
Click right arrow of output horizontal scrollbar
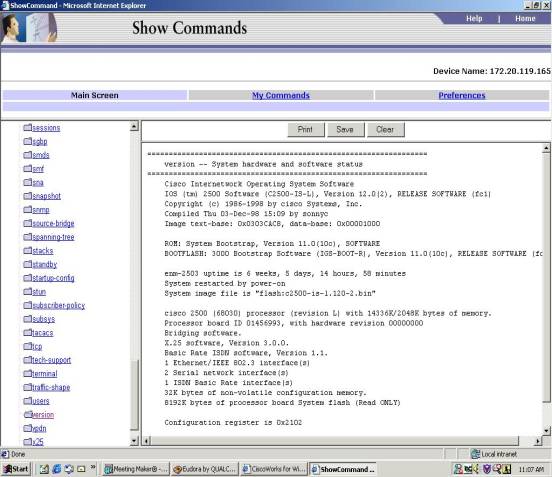point(538,440)
